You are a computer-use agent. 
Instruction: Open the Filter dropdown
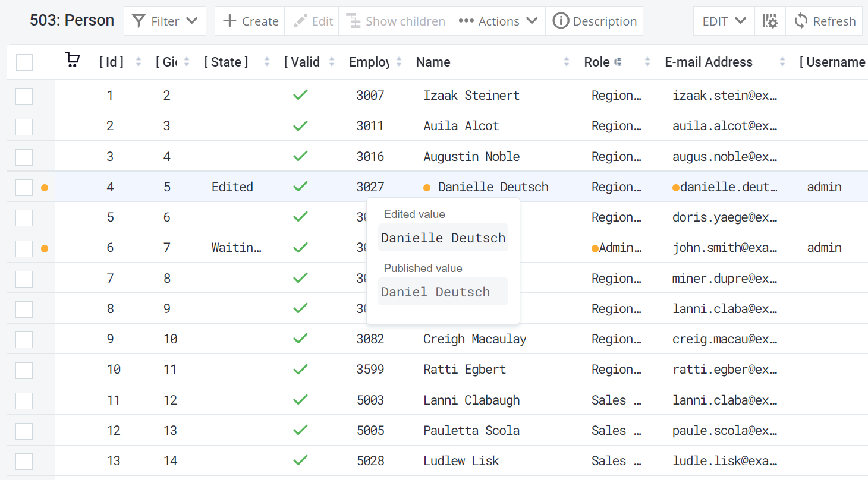(165, 21)
